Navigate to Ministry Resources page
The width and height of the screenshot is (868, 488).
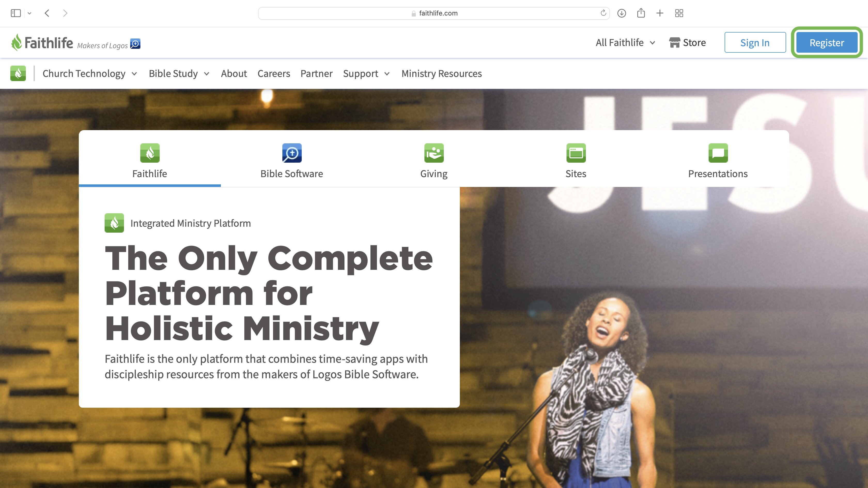(x=442, y=73)
